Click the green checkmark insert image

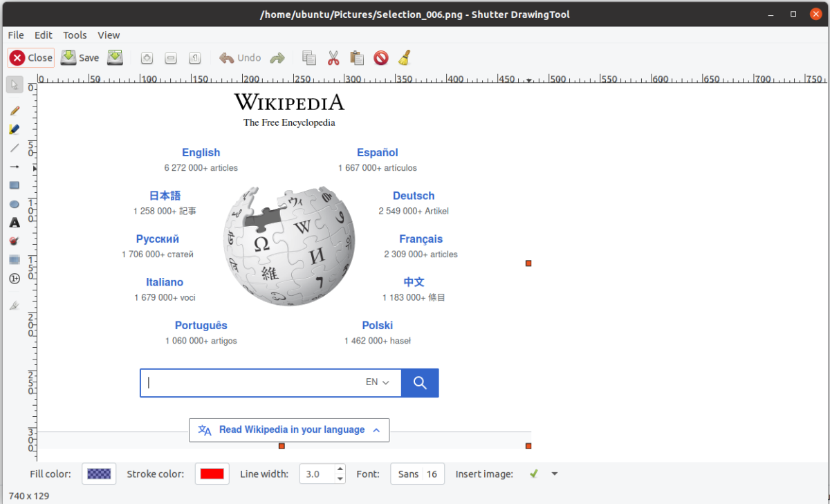(534, 474)
